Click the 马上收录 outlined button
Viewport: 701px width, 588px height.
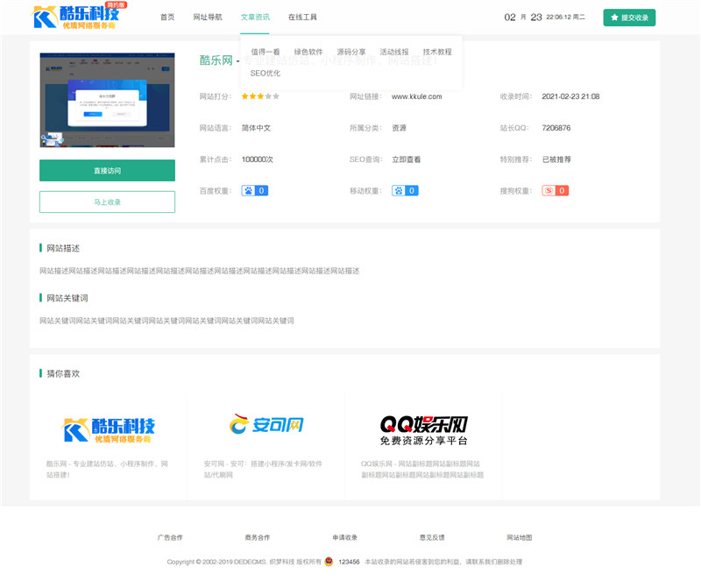coord(109,202)
